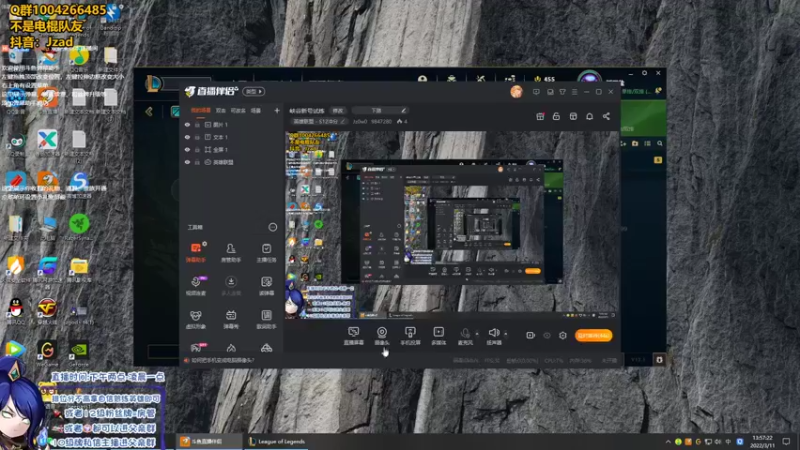Click the 修改 edit title button
Image resolution: width=800 pixels, height=450 pixels.
click(x=338, y=111)
